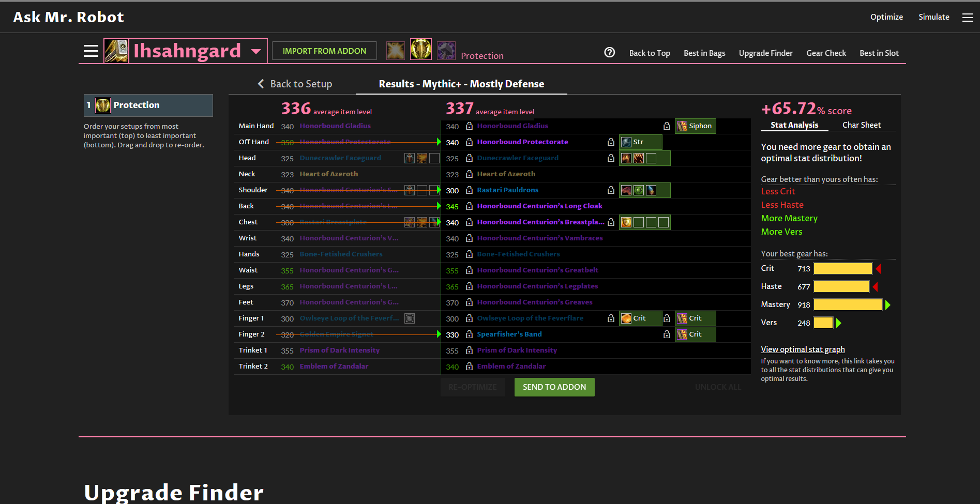The image size is (980, 504).
Task: Switch to Char Sheet tab
Action: [x=862, y=125]
